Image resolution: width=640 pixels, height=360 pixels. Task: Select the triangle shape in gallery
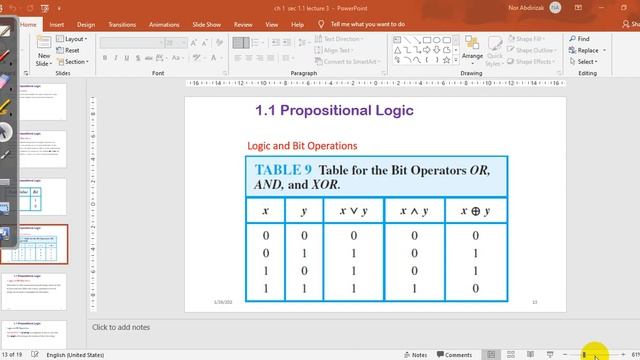(x=397, y=50)
